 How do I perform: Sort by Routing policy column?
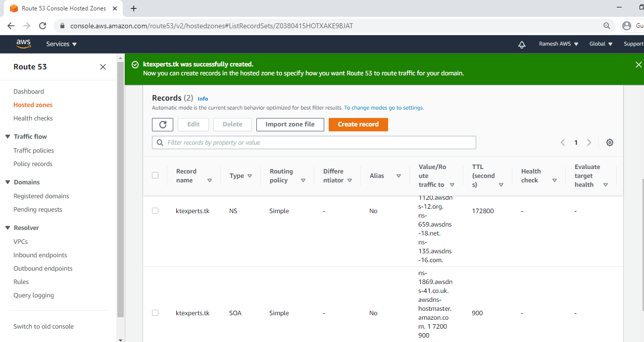pos(303,180)
